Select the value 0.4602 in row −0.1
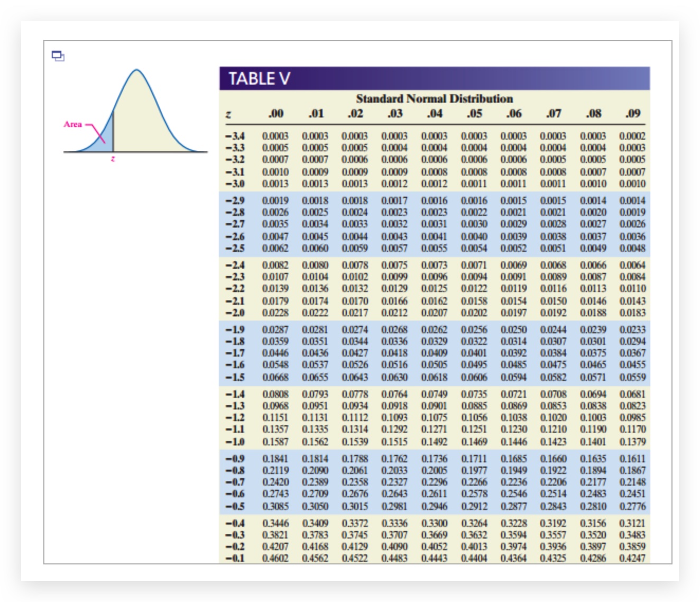 tap(275, 558)
